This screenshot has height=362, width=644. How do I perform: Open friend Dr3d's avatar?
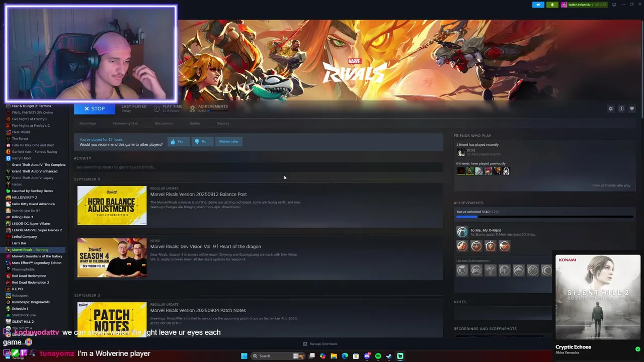click(x=461, y=152)
